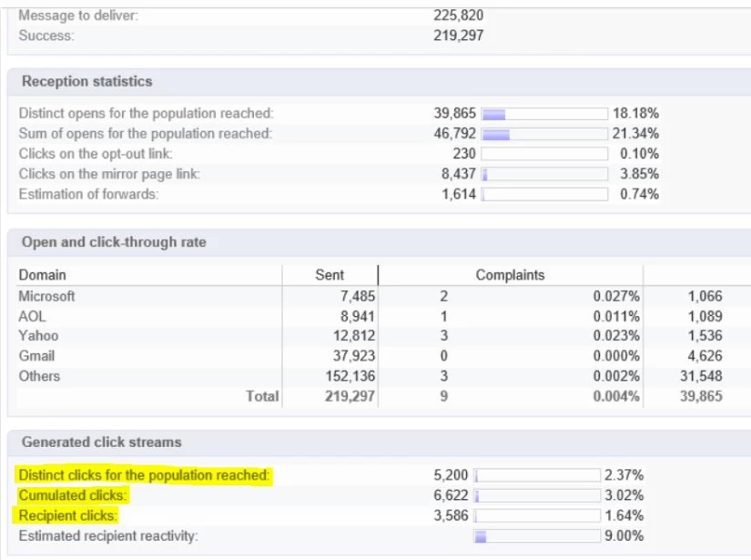The width and height of the screenshot is (751, 560).
Task: Select Microsoft complaint rate 0.027%
Action: coord(616,296)
